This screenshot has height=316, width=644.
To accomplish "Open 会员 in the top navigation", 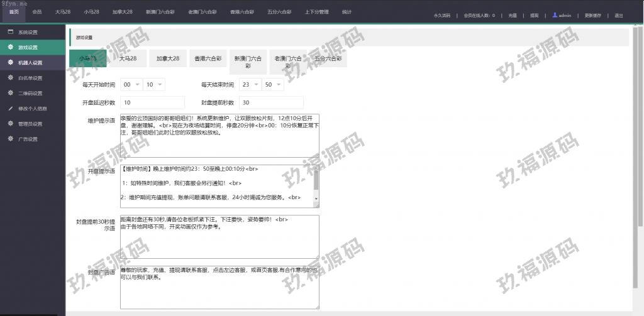I will [x=37, y=12].
